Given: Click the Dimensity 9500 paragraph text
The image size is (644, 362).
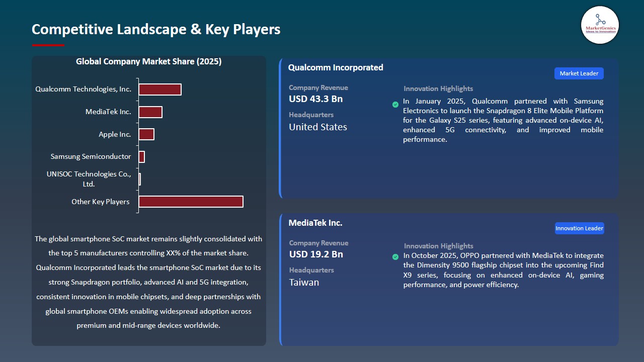Looking at the screenshot, I should 503,270.
